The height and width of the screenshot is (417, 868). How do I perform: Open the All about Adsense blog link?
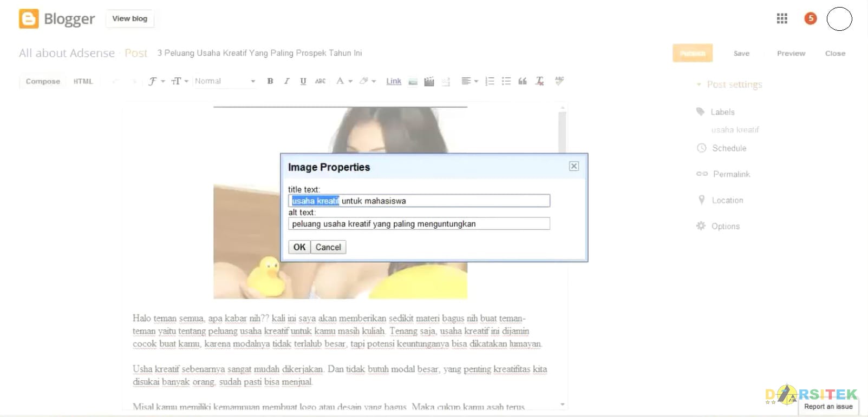click(67, 53)
